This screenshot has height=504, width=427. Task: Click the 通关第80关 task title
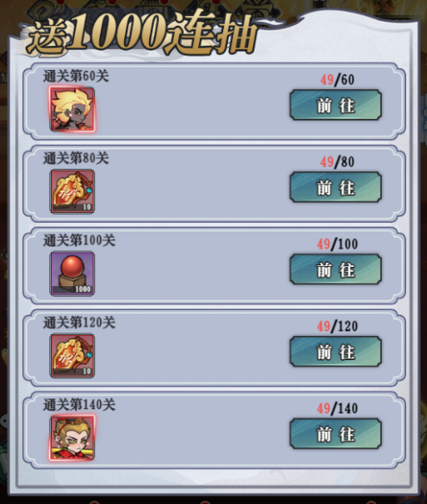tap(76, 159)
